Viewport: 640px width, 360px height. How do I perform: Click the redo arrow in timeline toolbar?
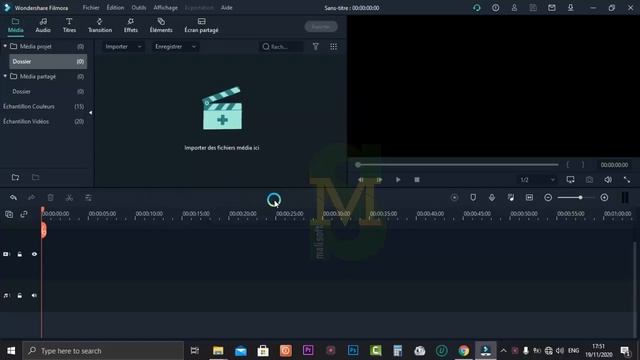[31, 198]
